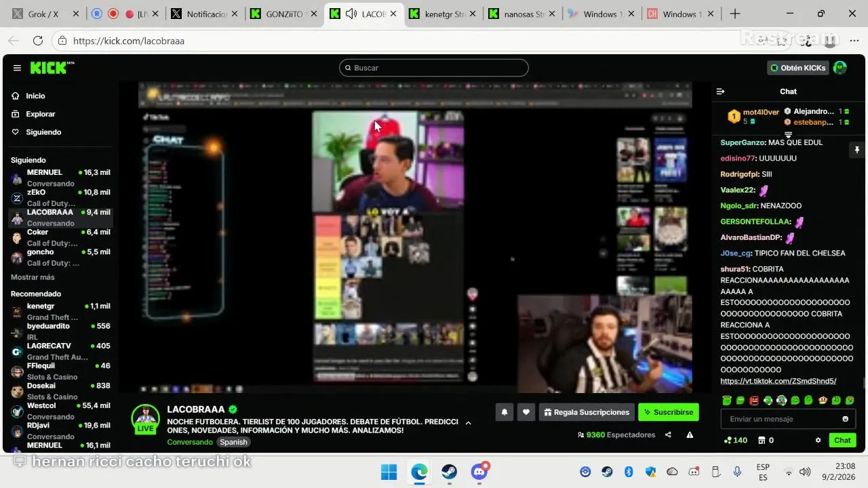Viewport: 868px width, 488px height.
Task: Click the volume speaker tray icon
Action: point(805,472)
